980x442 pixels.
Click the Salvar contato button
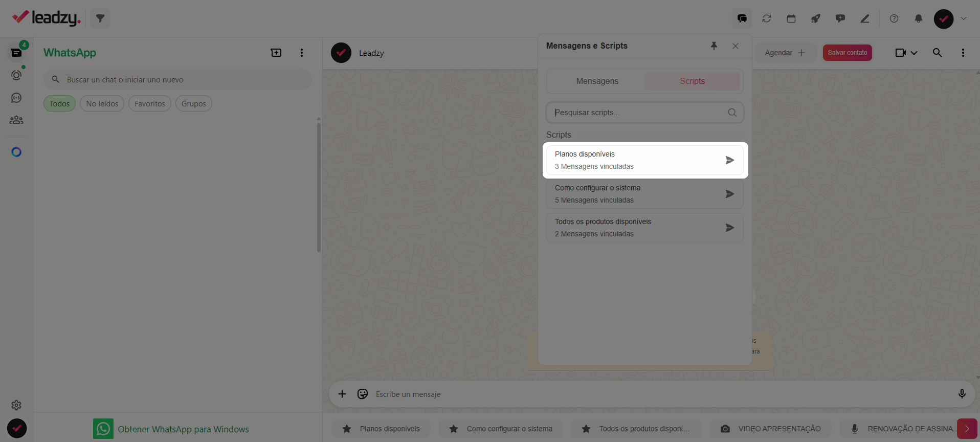pos(848,53)
